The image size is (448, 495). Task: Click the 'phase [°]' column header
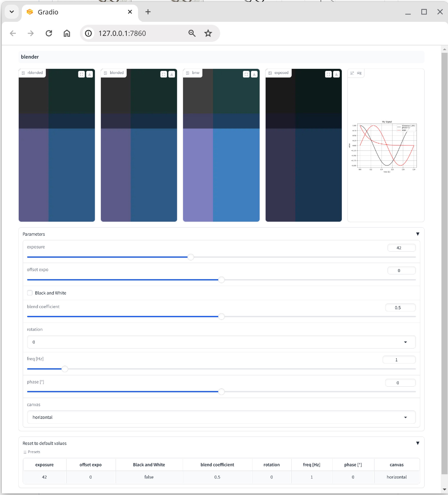click(353, 464)
